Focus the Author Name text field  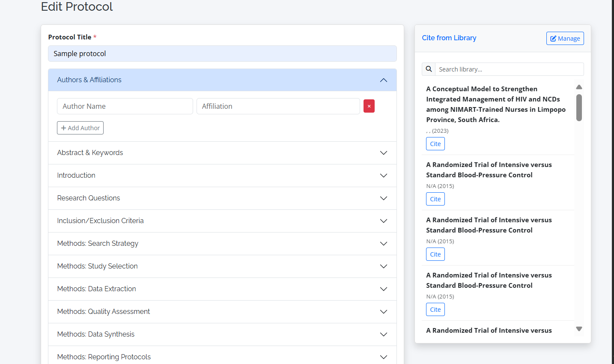[x=125, y=106]
